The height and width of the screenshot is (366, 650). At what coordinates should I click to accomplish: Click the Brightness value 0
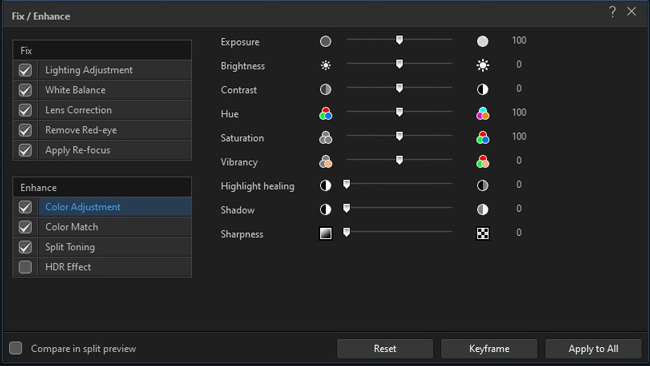point(519,64)
